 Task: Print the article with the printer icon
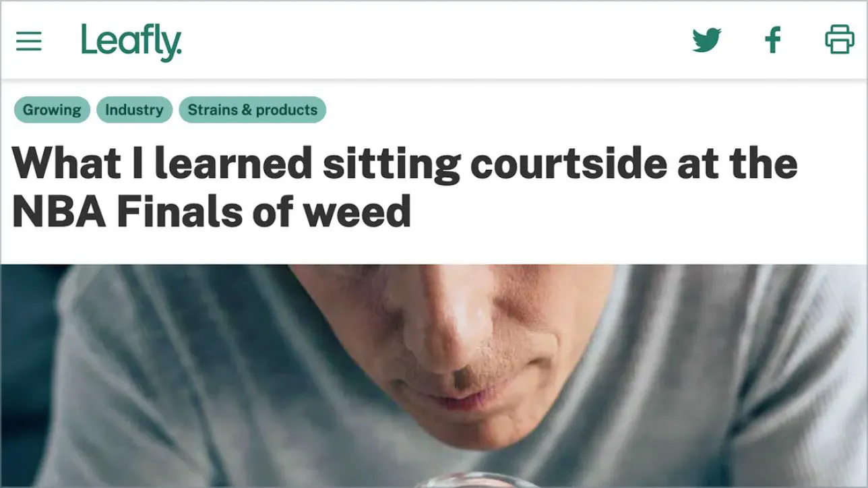tap(840, 39)
